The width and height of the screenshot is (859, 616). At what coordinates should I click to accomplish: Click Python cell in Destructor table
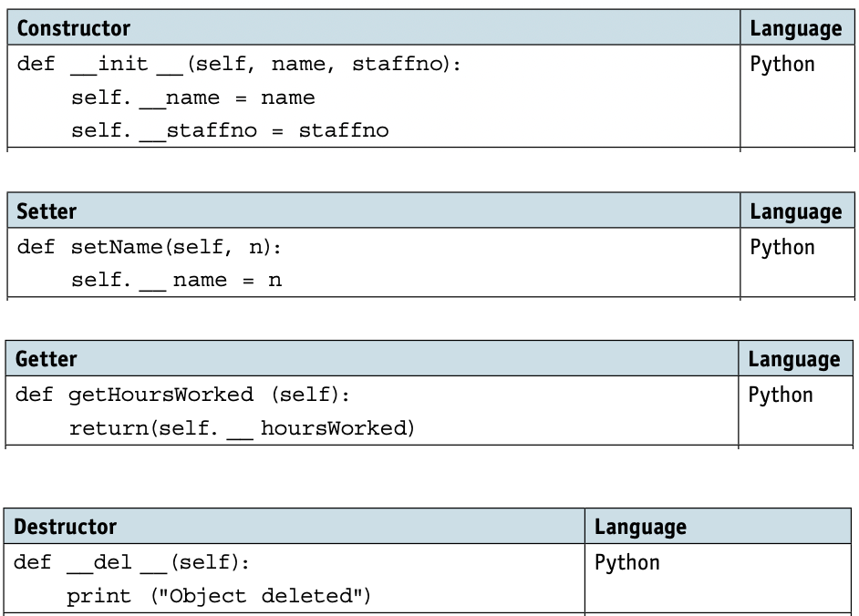click(627, 563)
